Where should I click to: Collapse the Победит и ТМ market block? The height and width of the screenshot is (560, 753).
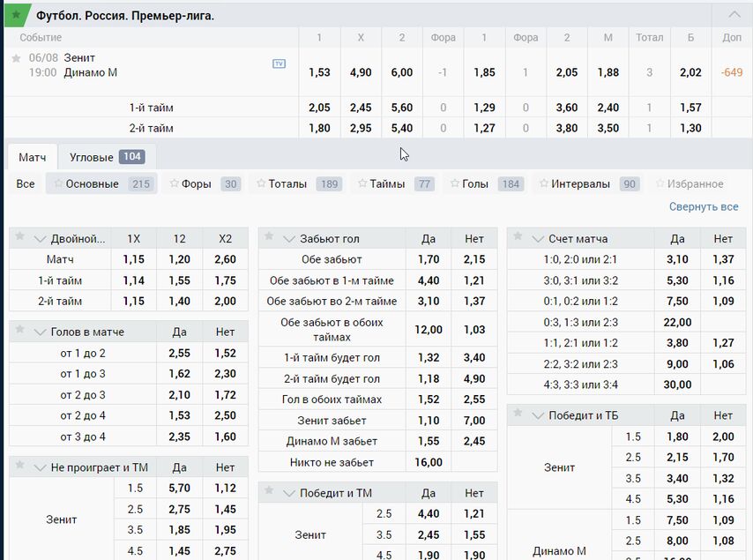coord(289,493)
